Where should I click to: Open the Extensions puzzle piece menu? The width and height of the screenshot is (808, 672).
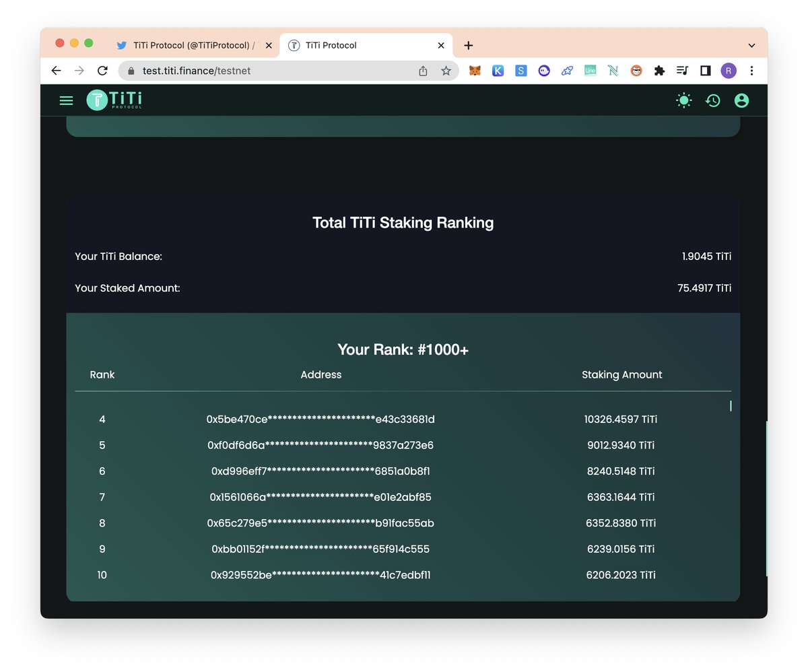[659, 71]
